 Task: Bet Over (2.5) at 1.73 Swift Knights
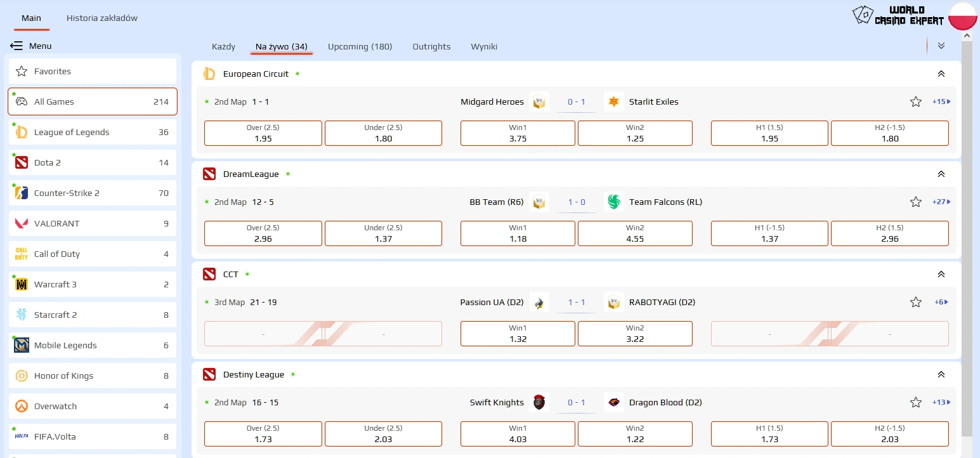[x=263, y=434]
